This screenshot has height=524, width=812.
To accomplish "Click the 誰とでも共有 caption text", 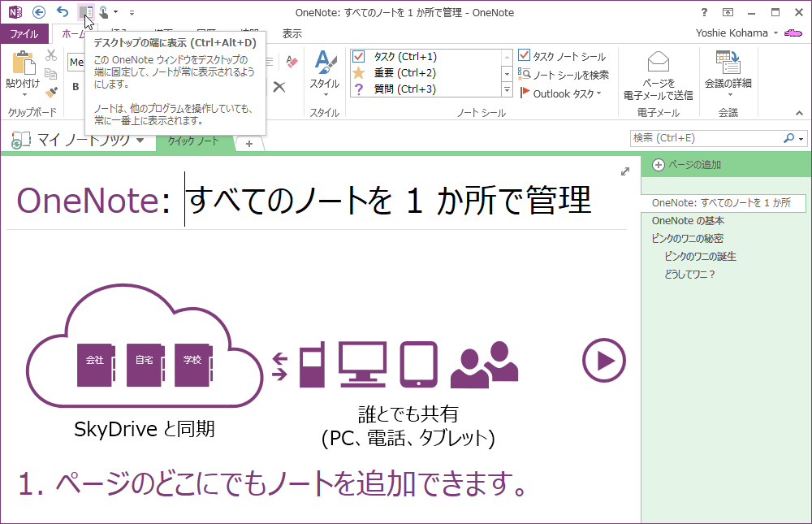I will click(408, 414).
